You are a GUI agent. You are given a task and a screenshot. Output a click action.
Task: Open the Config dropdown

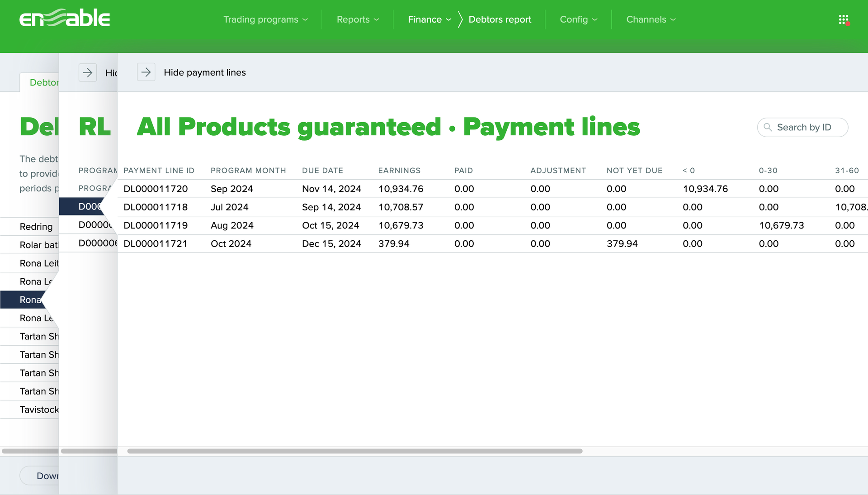(x=578, y=19)
